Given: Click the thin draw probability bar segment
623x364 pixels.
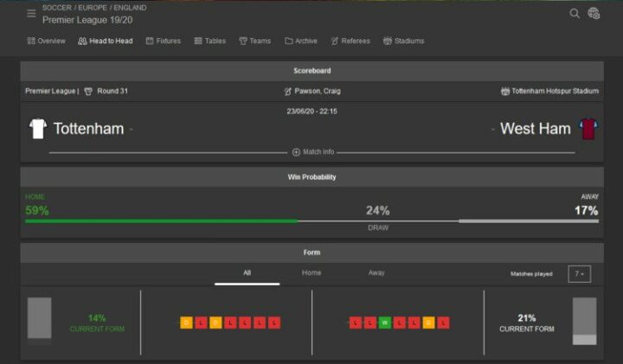Looking at the screenshot, I should 378,221.
